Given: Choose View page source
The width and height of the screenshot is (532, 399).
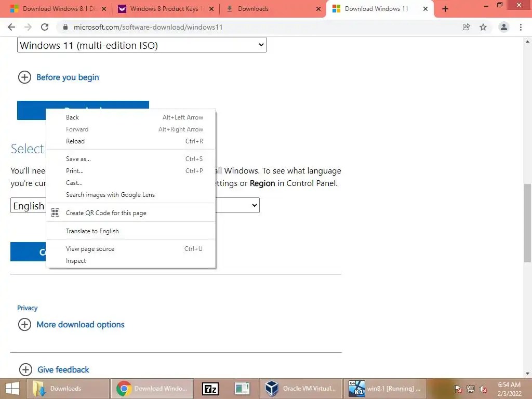Looking at the screenshot, I should coord(130,249).
